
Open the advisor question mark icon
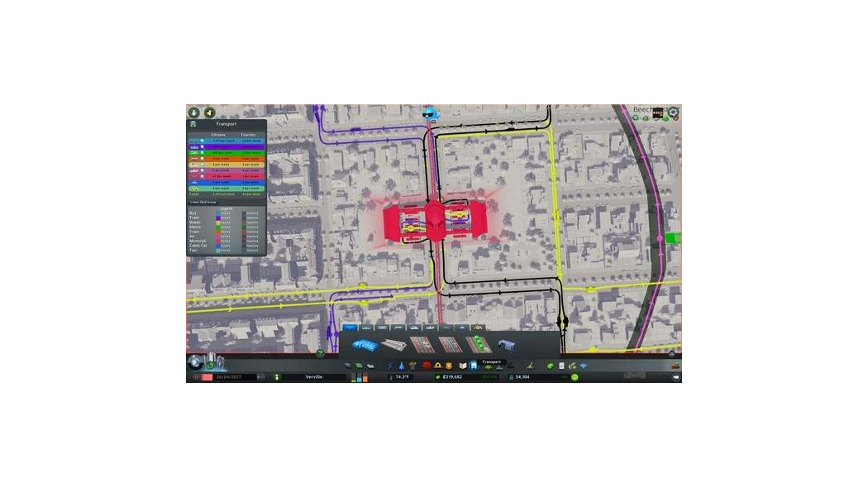point(320,353)
